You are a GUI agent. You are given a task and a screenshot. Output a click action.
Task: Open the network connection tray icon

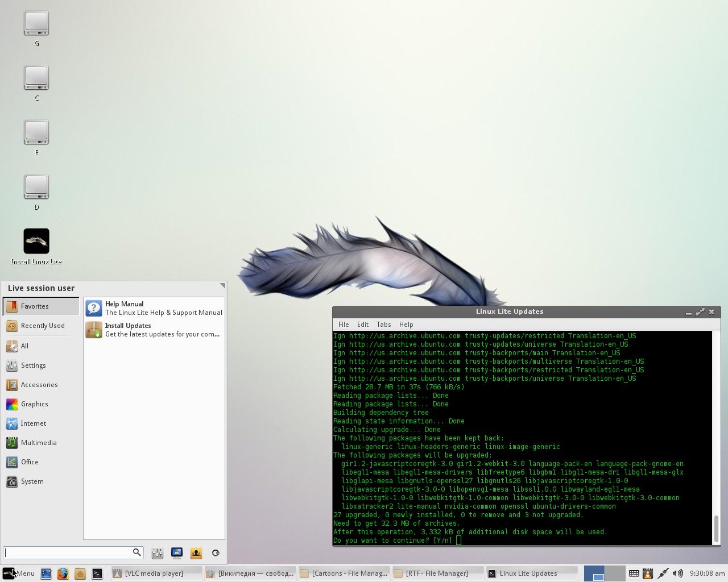(663, 573)
